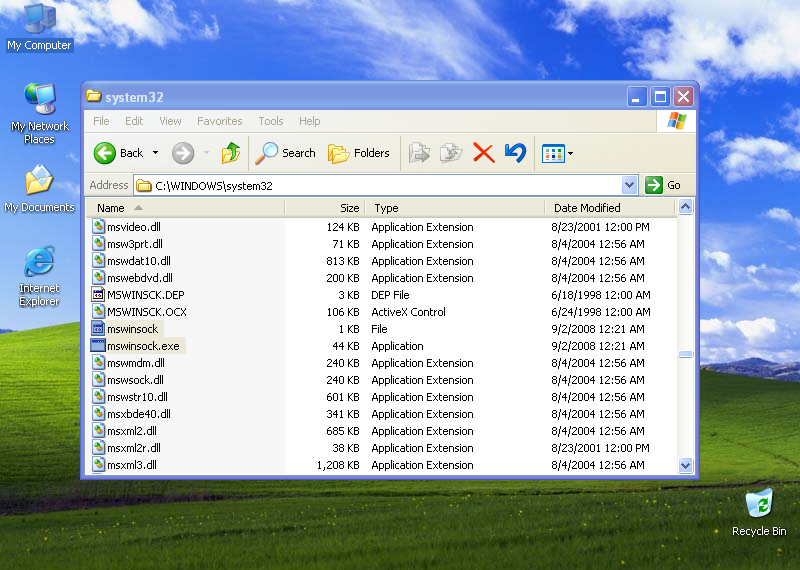Click the 813 KB size value
The image size is (800, 570).
click(x=343, y=261)
